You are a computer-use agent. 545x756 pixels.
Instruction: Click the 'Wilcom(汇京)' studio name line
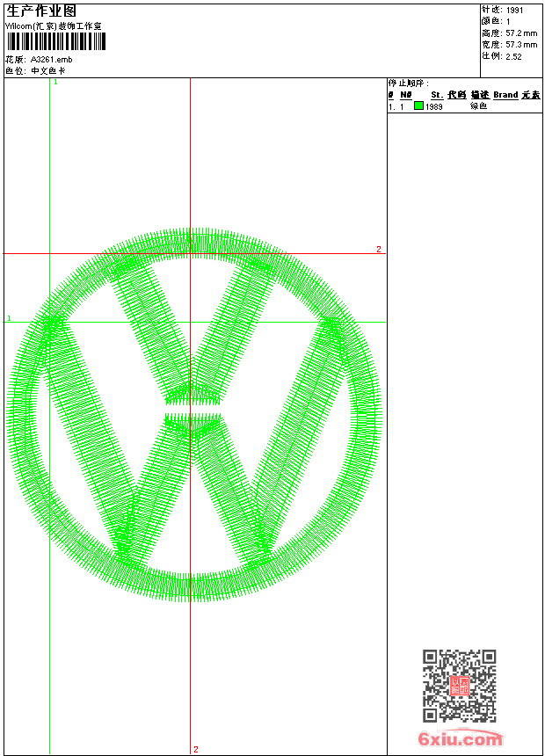(53, 26)
